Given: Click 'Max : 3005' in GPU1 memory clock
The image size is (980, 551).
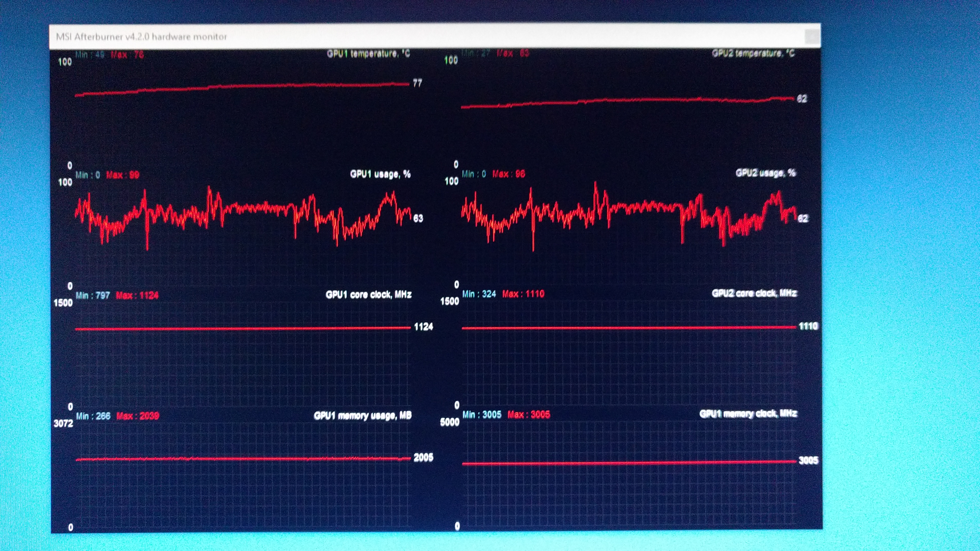Looking at the screenshot, I should [x=529, y=415].
